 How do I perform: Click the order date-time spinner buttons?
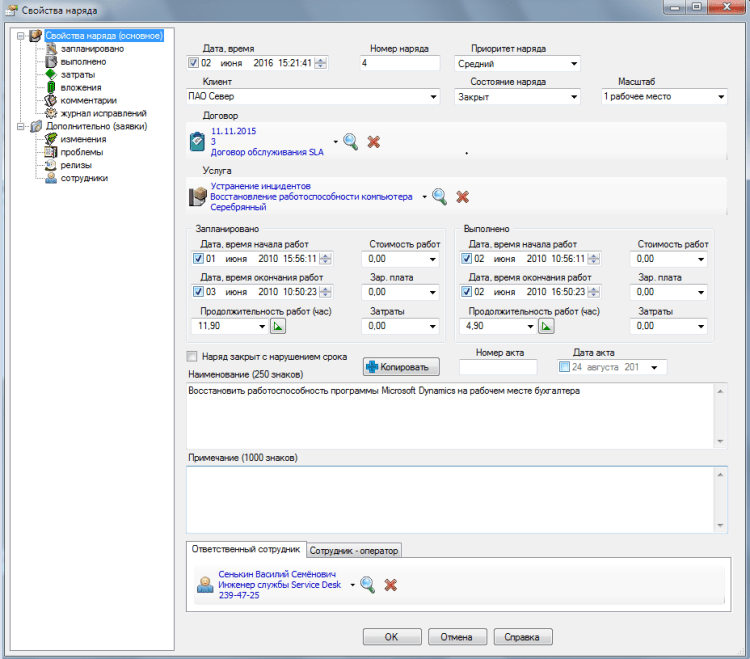tap(321, 63)
